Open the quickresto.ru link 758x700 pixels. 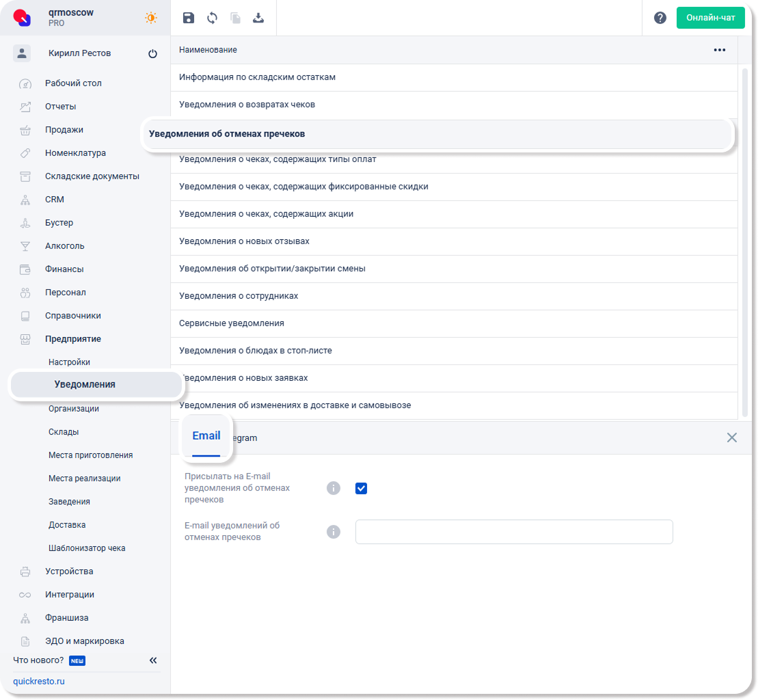[x=39, y=682]
